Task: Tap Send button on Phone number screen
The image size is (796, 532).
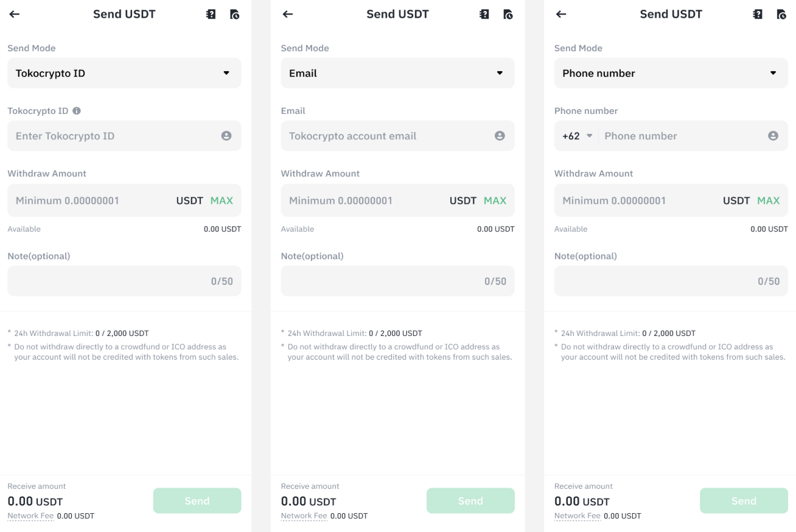Action: (744, 500)
